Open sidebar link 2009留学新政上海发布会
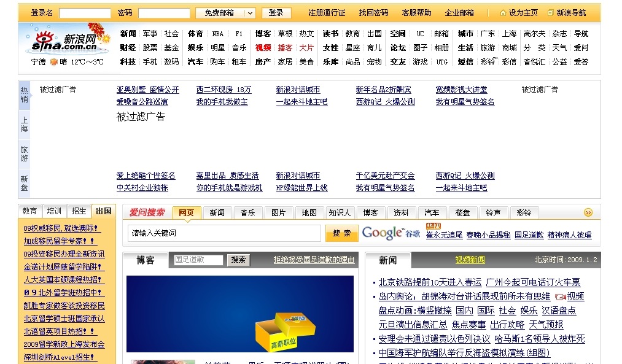The height and width of the screenshot is (364, 622). [64, 344]
